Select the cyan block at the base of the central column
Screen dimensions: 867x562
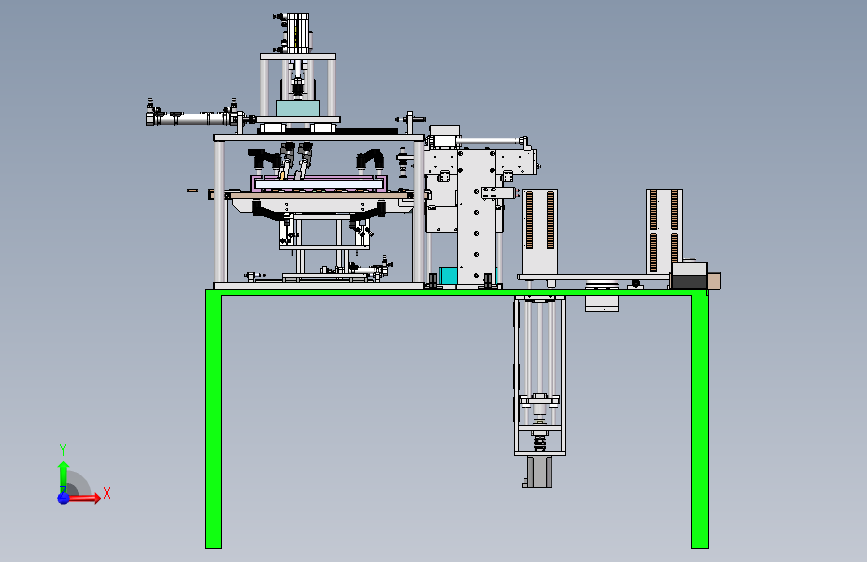tap(448, 276)
